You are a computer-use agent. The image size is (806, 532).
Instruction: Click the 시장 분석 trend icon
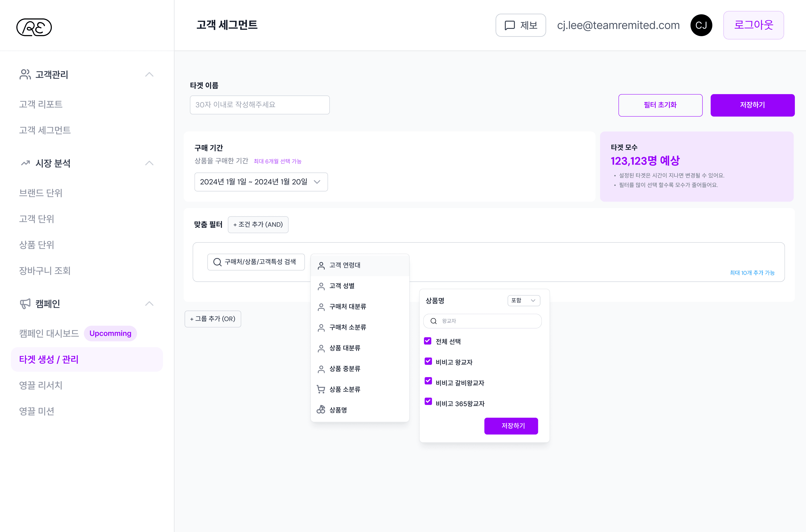pyautogui.click(x=25, y=163)
